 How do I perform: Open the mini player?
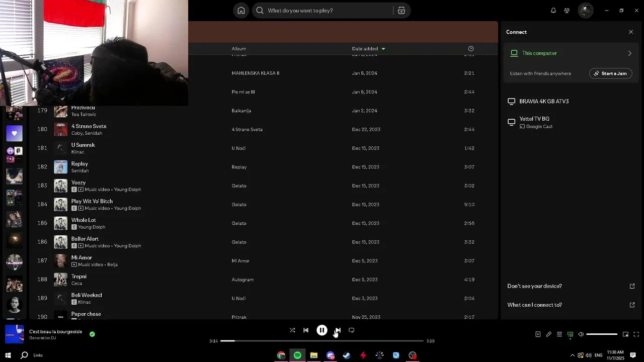[x=625, y=334]
